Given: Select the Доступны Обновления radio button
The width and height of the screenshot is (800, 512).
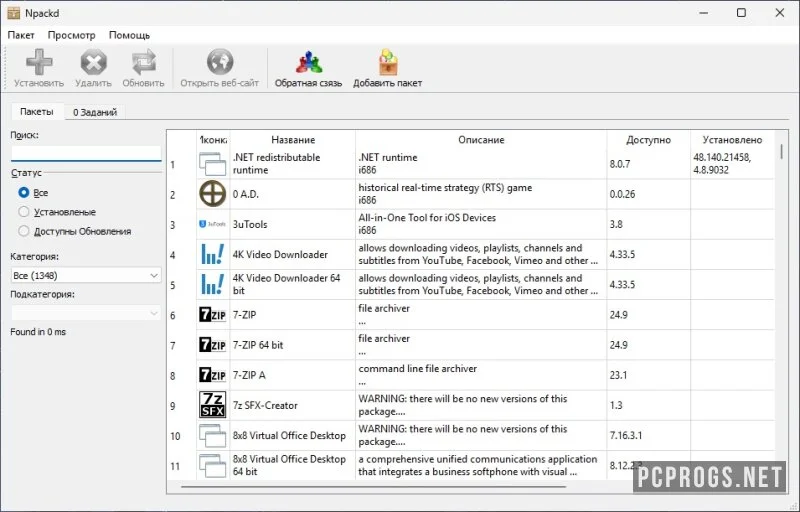Looking at the screenshot, I should click(x=23, y=231).
